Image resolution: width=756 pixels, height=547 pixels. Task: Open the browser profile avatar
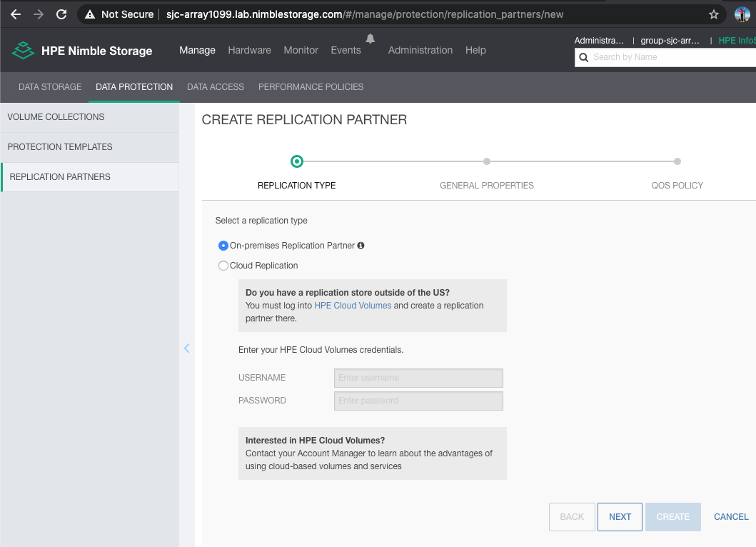[742, 14]
